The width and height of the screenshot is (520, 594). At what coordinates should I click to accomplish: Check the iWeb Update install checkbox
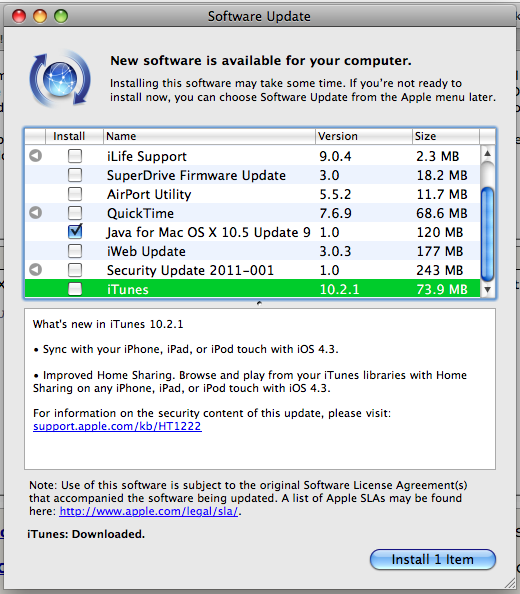pyautogui.click(x=75, y=251)
